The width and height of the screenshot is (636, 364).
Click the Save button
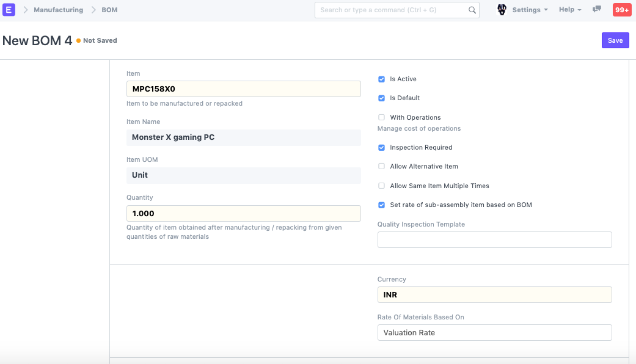pos(615,40)
